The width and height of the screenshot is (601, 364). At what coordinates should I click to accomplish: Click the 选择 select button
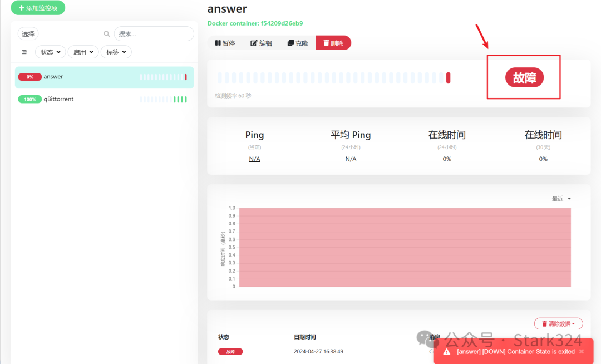click(28, 34)
